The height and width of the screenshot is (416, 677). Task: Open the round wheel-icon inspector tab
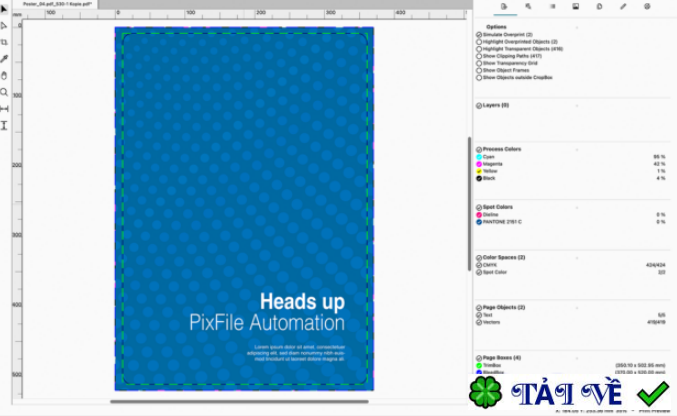pyautogui.click(x=647, y=6)
